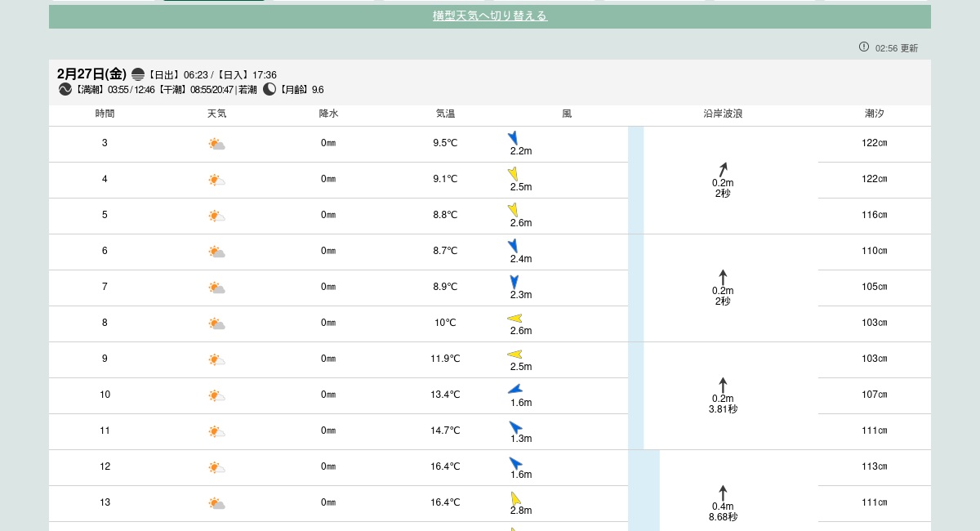The image size is (980, 531).
Task: Click the info icon beside 02:56 更新
Action: coord(864,47)
